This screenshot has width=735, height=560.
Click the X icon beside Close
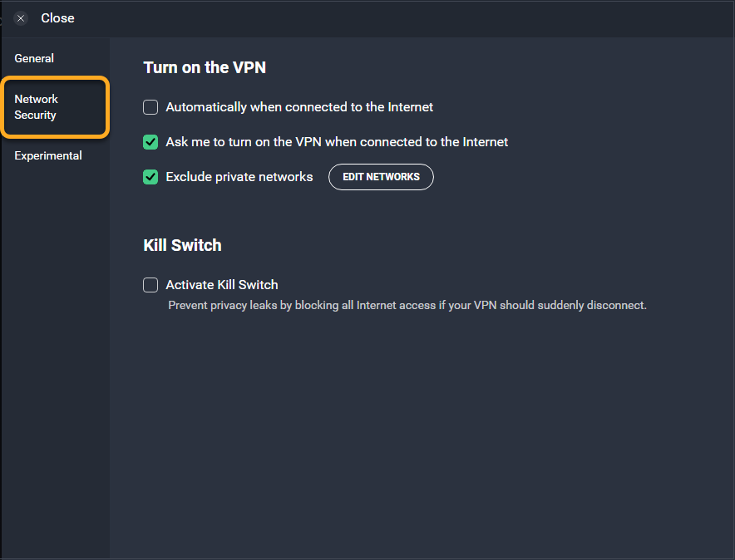[21, 18]
